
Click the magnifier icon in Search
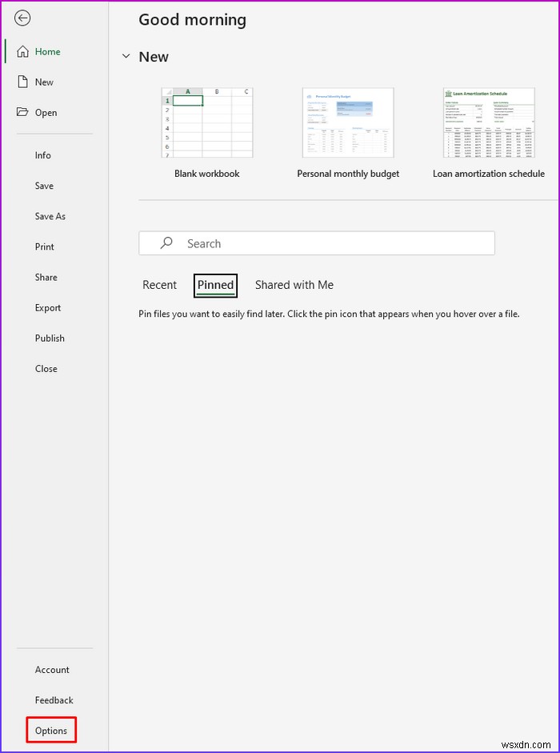(x=166, y=243)
